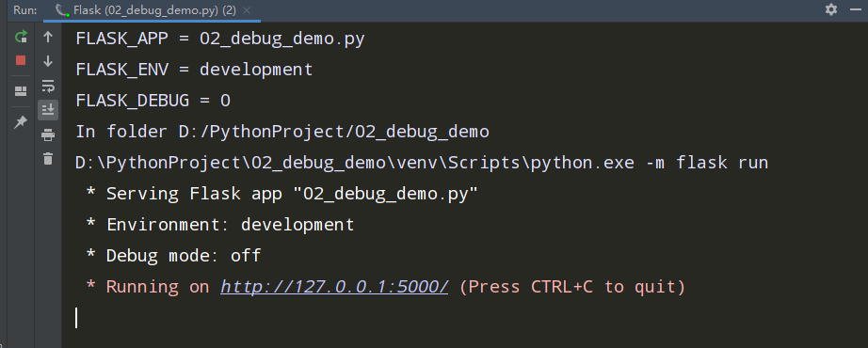
Task: Jump down the stack trace arrow
Action: coord(48,61)
